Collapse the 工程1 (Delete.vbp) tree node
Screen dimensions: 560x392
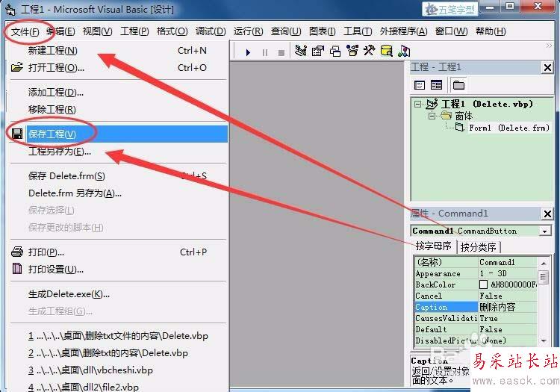pos(417,105)
